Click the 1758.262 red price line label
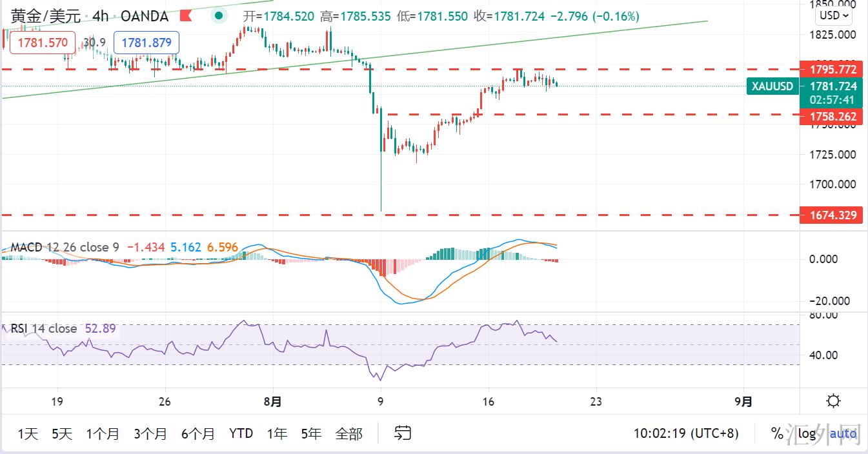868x454 pixels. point(829,117)
